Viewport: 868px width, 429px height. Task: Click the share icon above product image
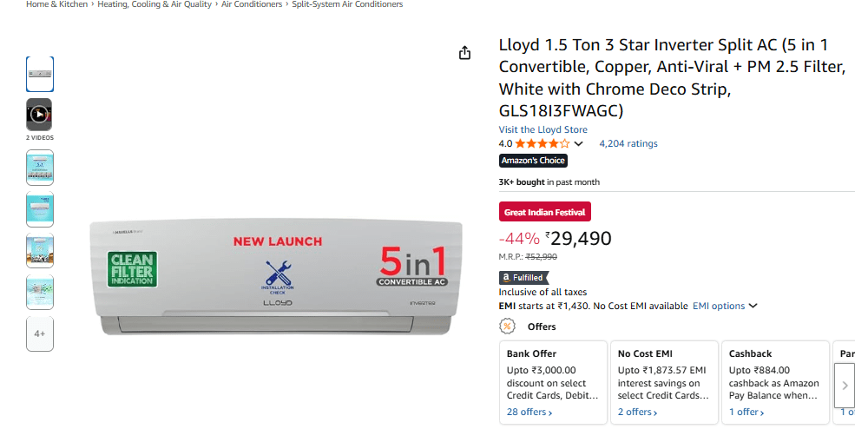pos(464,53)
